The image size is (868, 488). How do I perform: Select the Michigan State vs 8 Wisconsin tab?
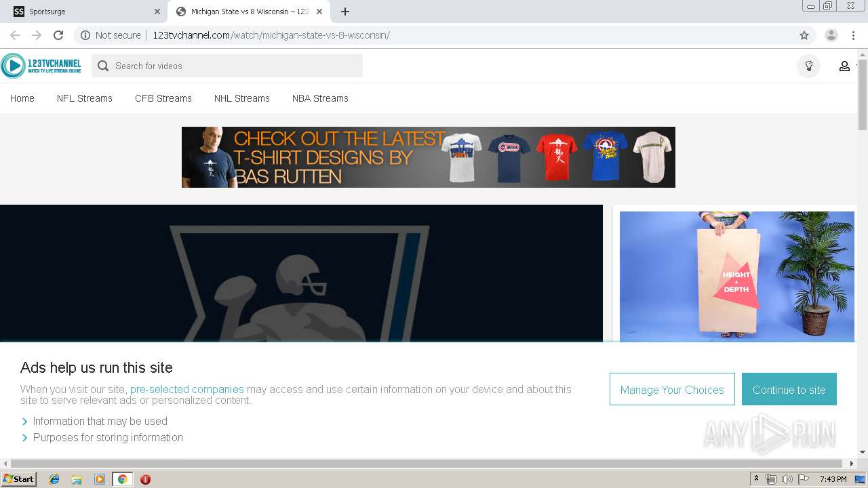[x=249, y=12]
